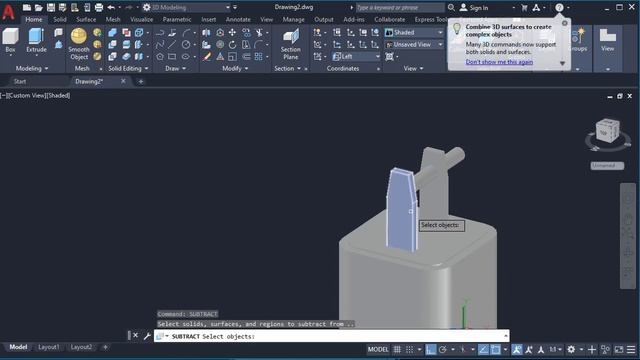Screen dimensions: 640x360
Task: Click the Move tool in Modify panel
Action: pyautogui.click(x=232, y=32)
